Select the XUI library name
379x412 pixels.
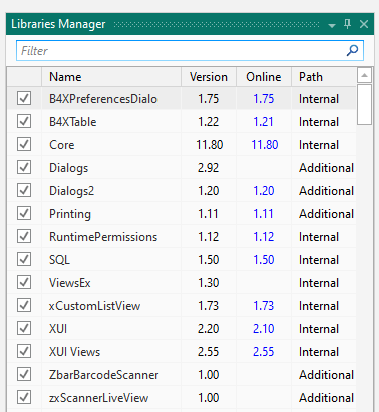pos(58,329)
